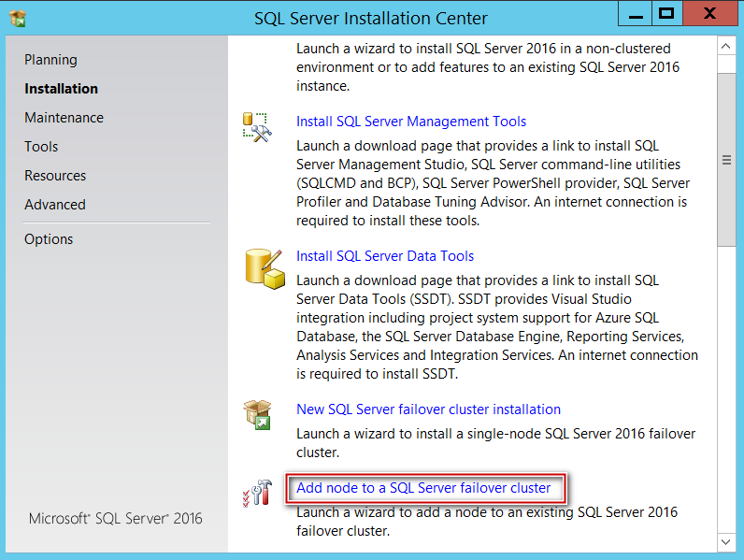Viewport: 744px width, 560px height.
Task: Click the Data Tools yellow cylinder icon
Action: [265, 268]
